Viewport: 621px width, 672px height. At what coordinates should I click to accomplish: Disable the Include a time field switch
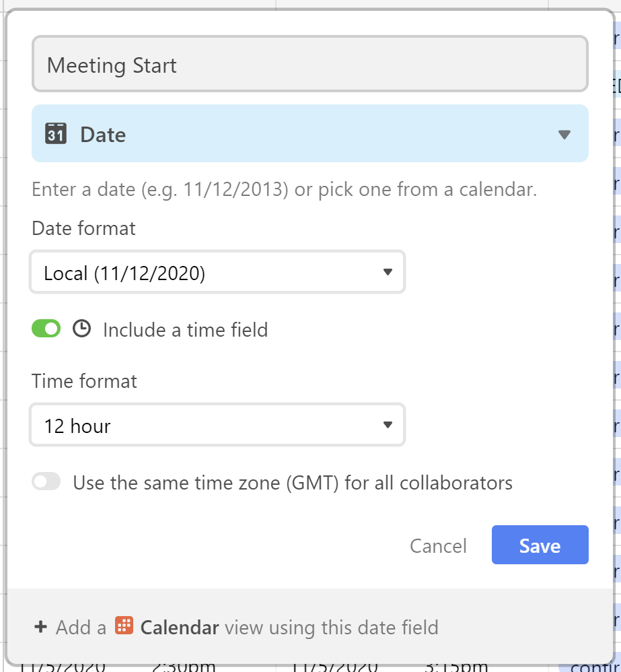coord(46,329)
